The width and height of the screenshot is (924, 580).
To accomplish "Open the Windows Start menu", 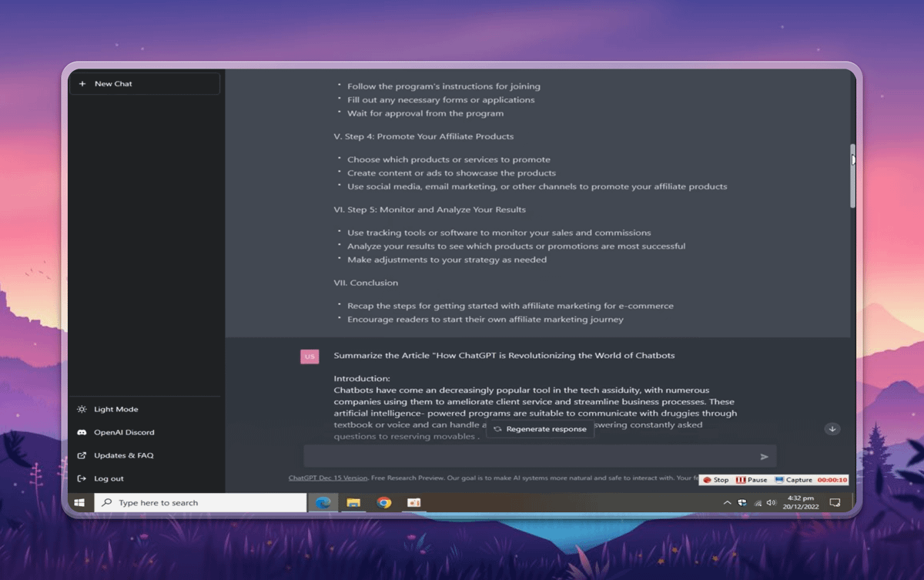I will click(x=79, y=503).
